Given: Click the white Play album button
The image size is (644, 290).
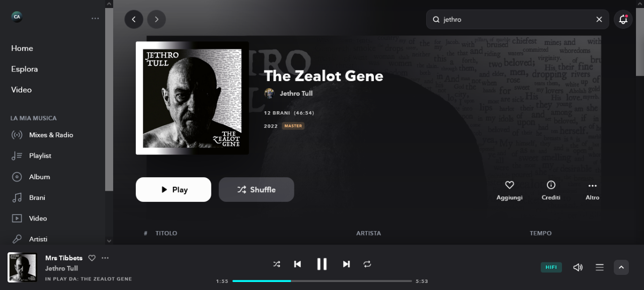Looking at the screenshot, I should [174, 189].
